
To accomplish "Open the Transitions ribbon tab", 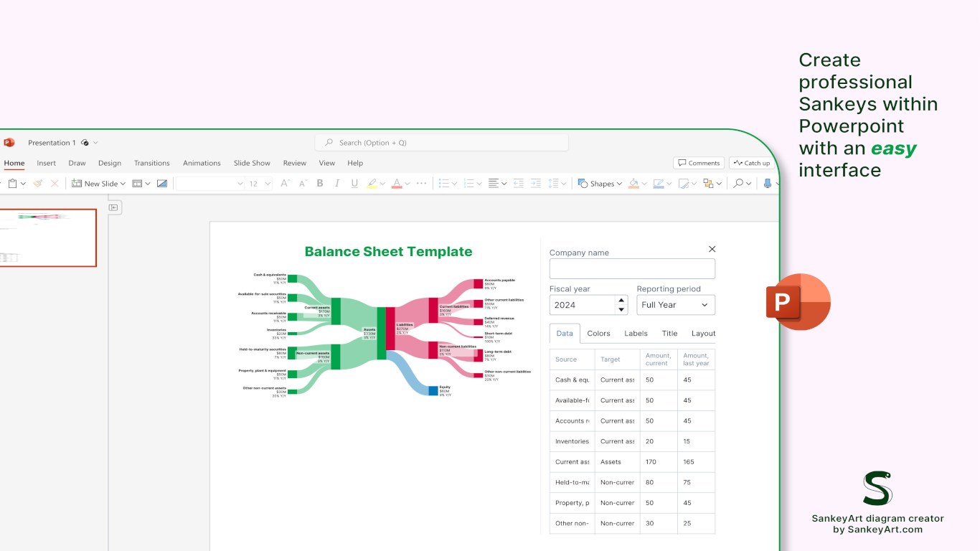I will [x=152, y=163].
